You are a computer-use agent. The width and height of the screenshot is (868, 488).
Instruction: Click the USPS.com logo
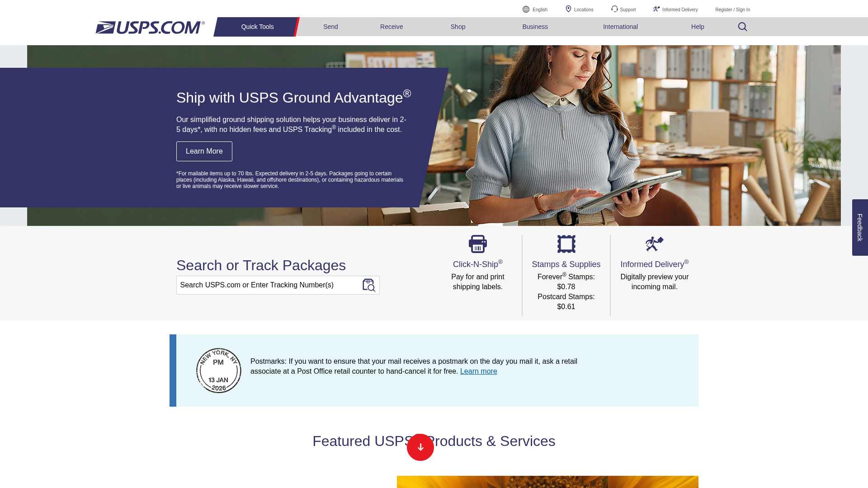[x=150, y=28]
